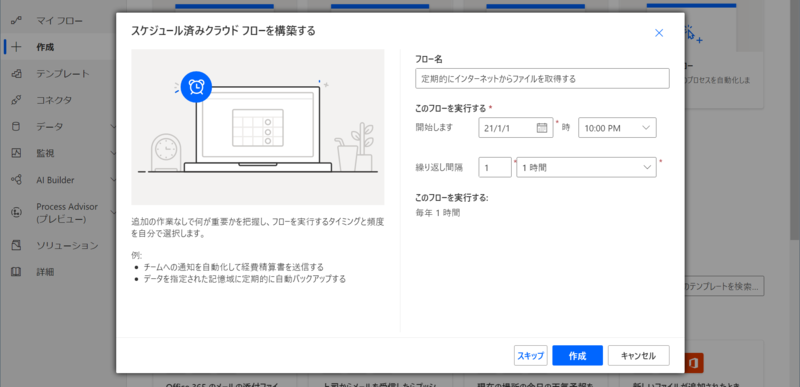The height and width of the screenshot is (387, 800).
Task: Click the Connectors (コネクタ) sidebar icon
Action: click(16, 100)
